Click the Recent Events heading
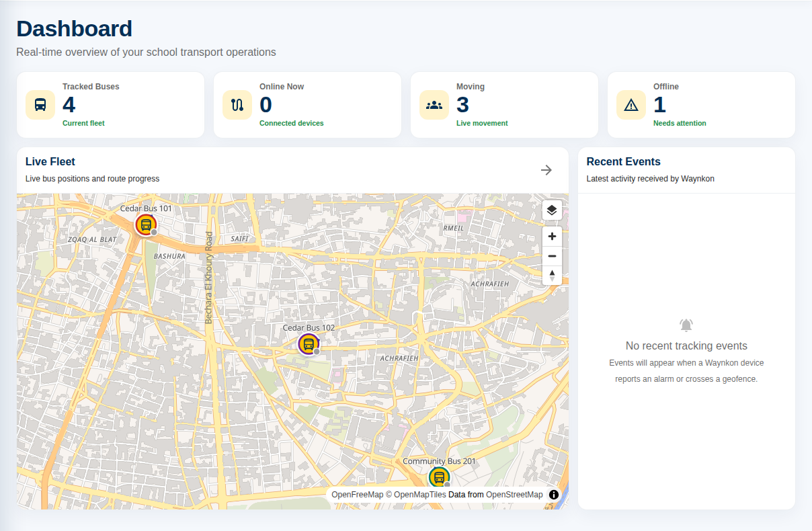Image resolution: width=812 pixels, height=531 pixels. click(x=624, y=162)
